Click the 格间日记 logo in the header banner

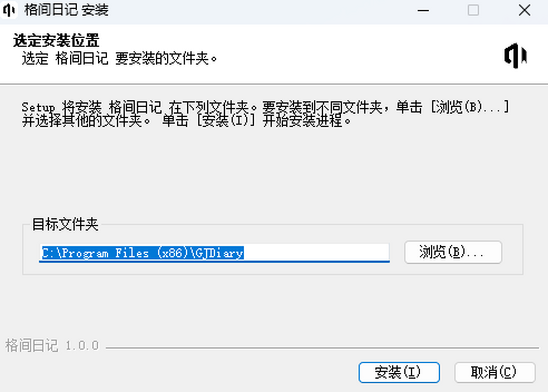516,55
